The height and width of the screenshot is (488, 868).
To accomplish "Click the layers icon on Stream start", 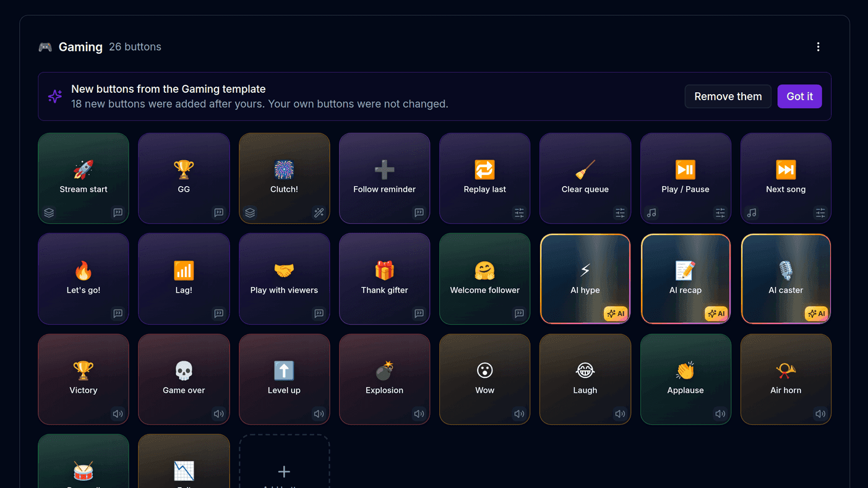I will point(49,213).
